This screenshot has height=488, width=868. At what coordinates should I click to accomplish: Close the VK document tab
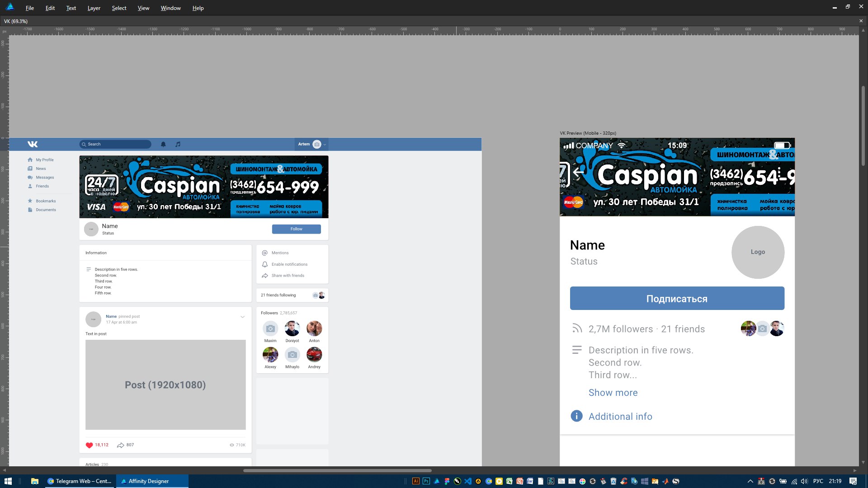pyautogui.click(x=861, y=21)
